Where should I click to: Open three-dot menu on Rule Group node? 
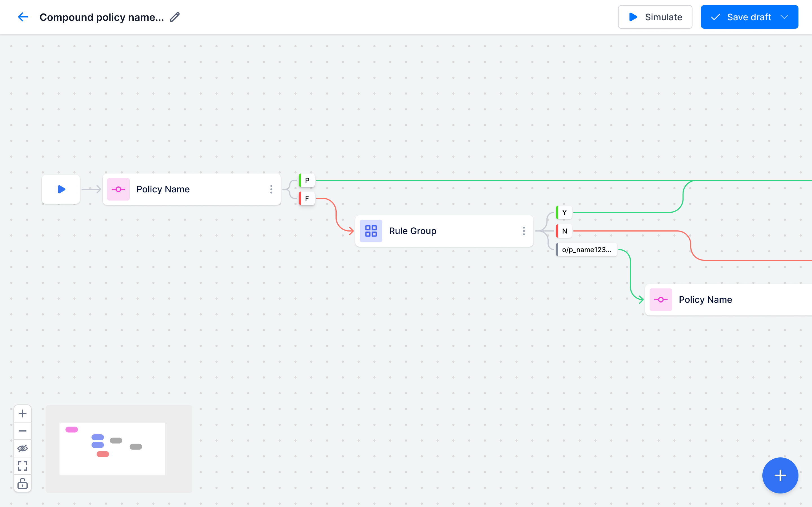click(x=524, y=231)
